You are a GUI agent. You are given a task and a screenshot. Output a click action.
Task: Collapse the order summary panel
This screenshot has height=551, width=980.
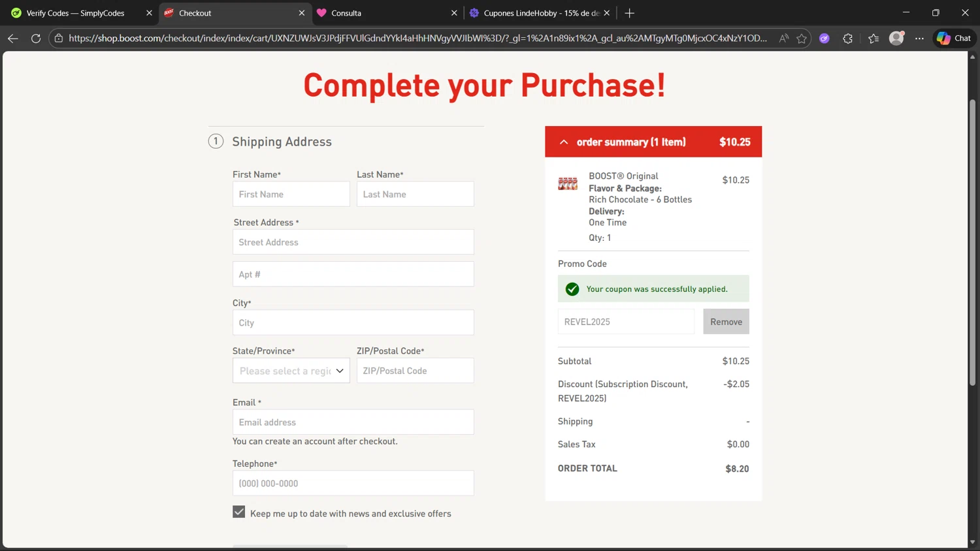pyautogui.click(x=564, y=142)
